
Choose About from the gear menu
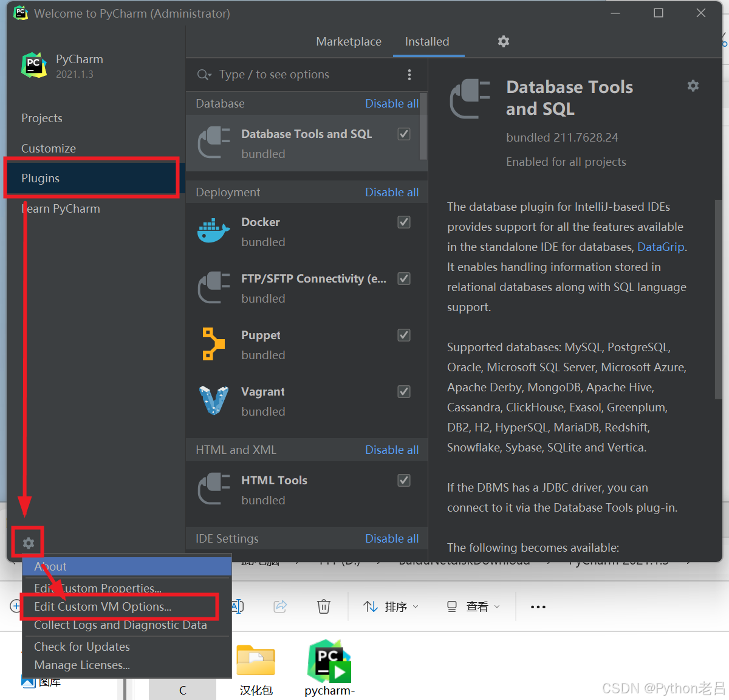[x=127, y=566]
